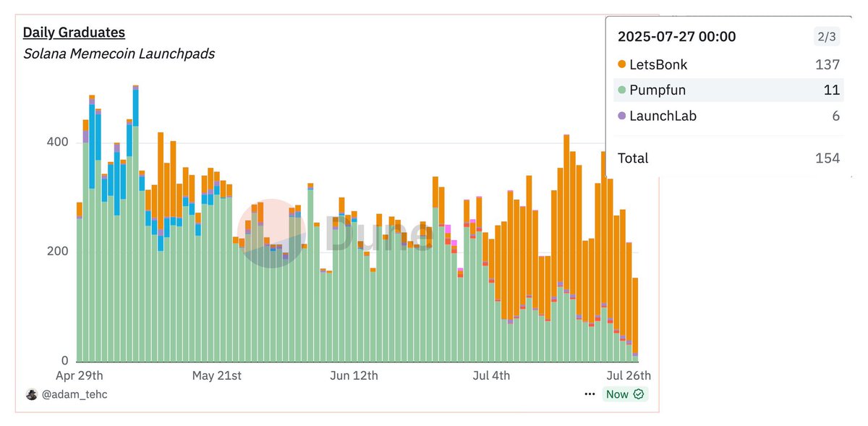Click the Jun 12th axis label
Viewport: 868px width, 426px height.
click(354, 376)
